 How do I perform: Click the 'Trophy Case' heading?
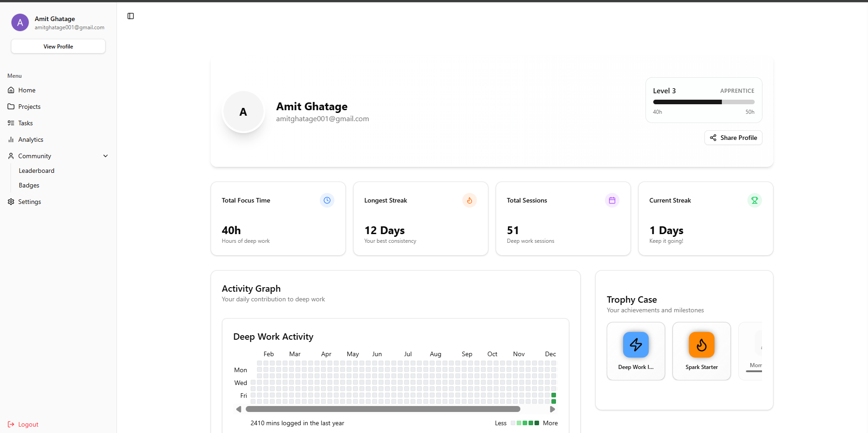[632, 299]
